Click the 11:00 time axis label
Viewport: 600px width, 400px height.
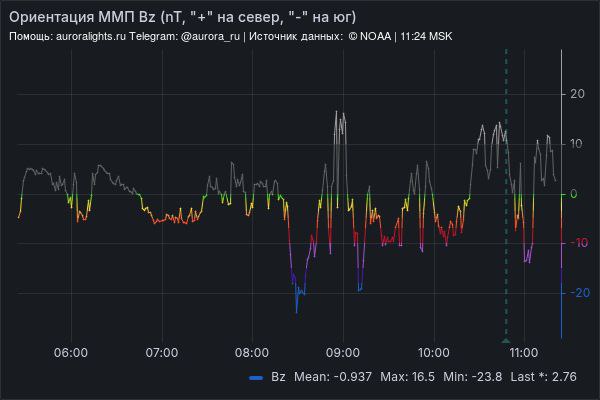pyautogui.click(x=524, y=353)
